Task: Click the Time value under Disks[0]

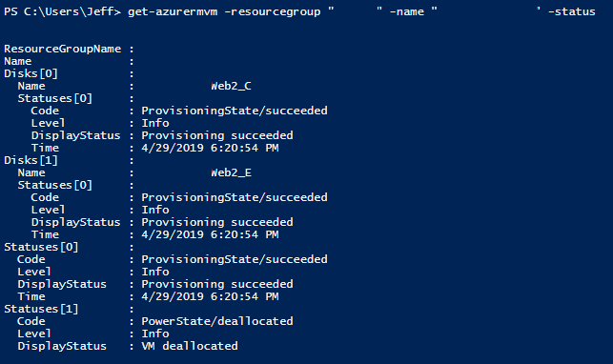Action: [x=210, y=148]
